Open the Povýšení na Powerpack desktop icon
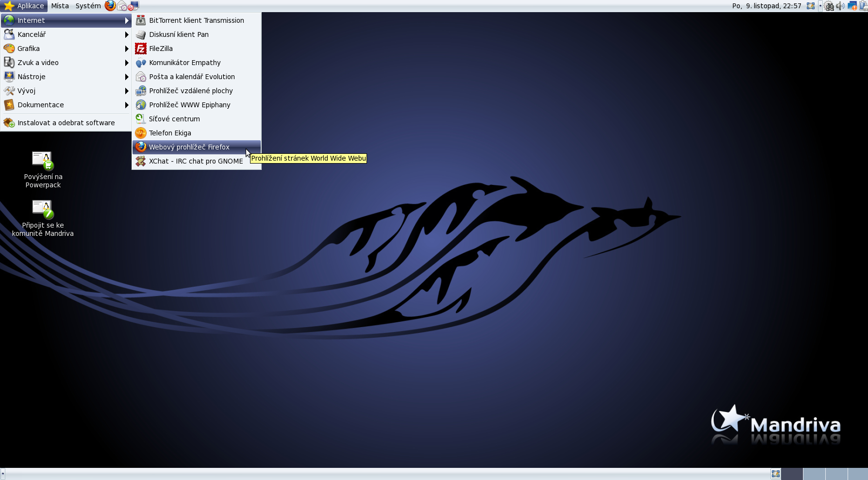 pos(43,169)
